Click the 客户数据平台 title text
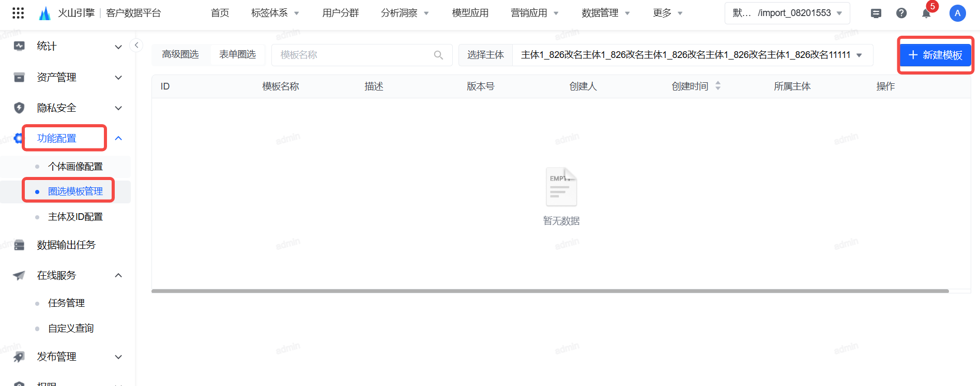The height and width of the screenshot is (386, 980). pos(133,13)
